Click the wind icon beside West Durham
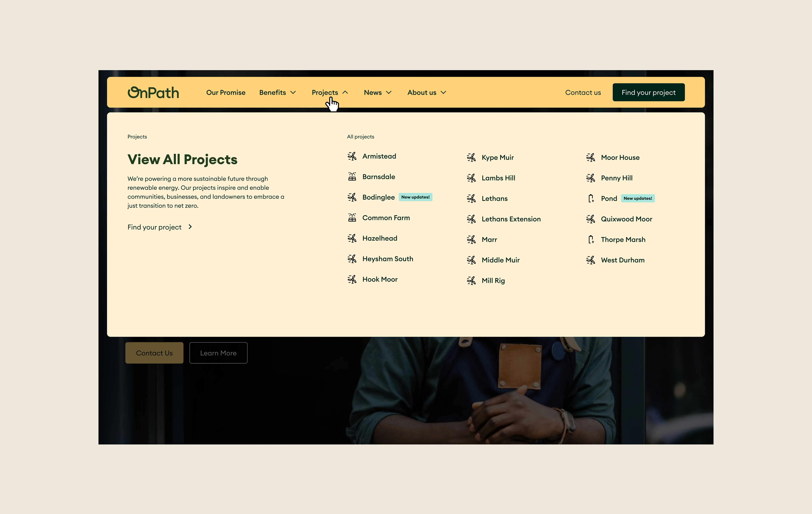 click(590, 260)
